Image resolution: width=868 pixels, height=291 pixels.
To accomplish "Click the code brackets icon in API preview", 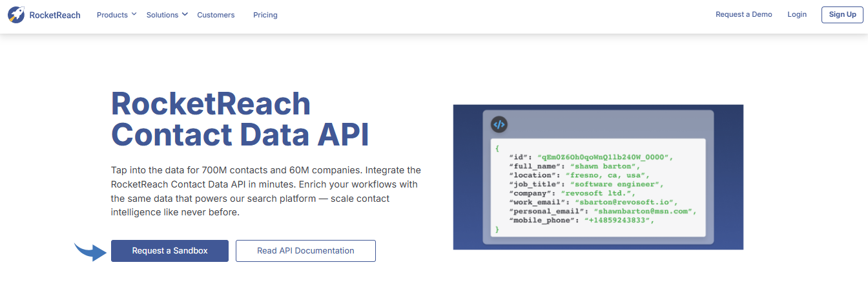I will (x=499, y=125).
